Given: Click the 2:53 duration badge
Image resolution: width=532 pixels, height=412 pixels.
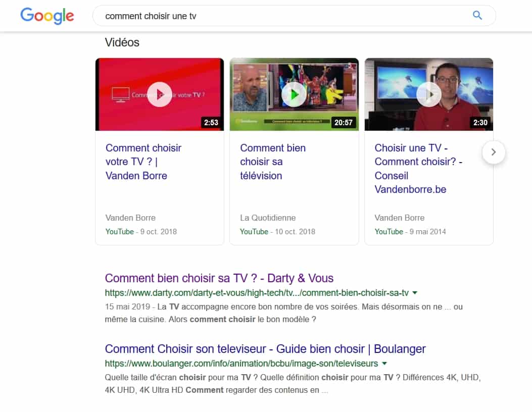Looking at the screenshot, I should (211, 122).
